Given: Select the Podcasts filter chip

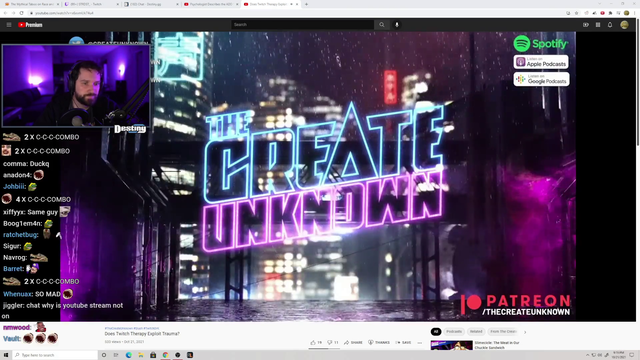Looking at the screenshot, I should click(454, 331).
